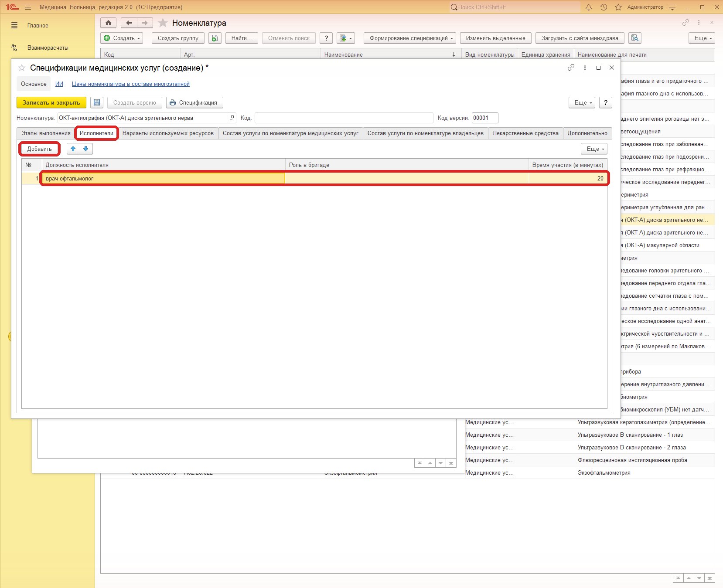This screenshot has height=588, width=723.
Task: Open the Лекарственные средства tab
Action: pyautogui.click(x=525, y=133)
